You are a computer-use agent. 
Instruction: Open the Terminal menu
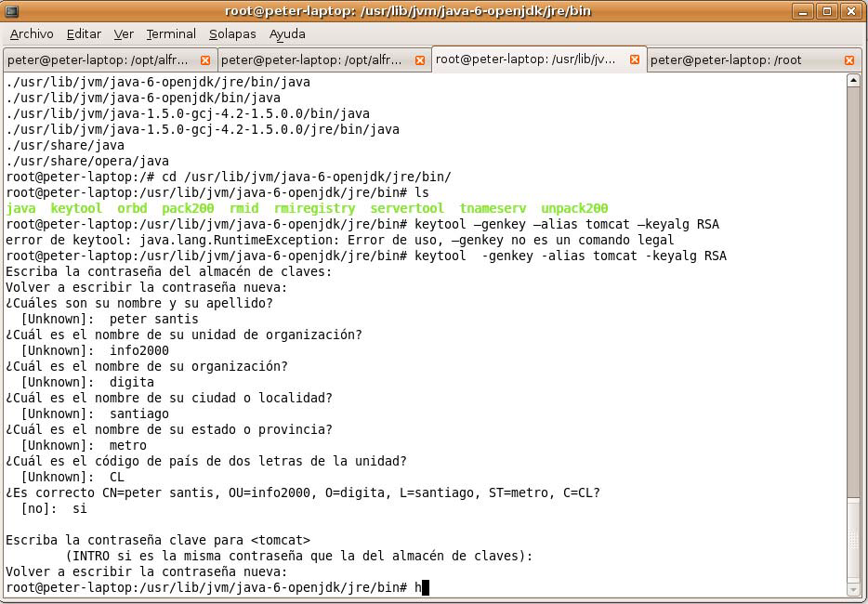[171, 33]
